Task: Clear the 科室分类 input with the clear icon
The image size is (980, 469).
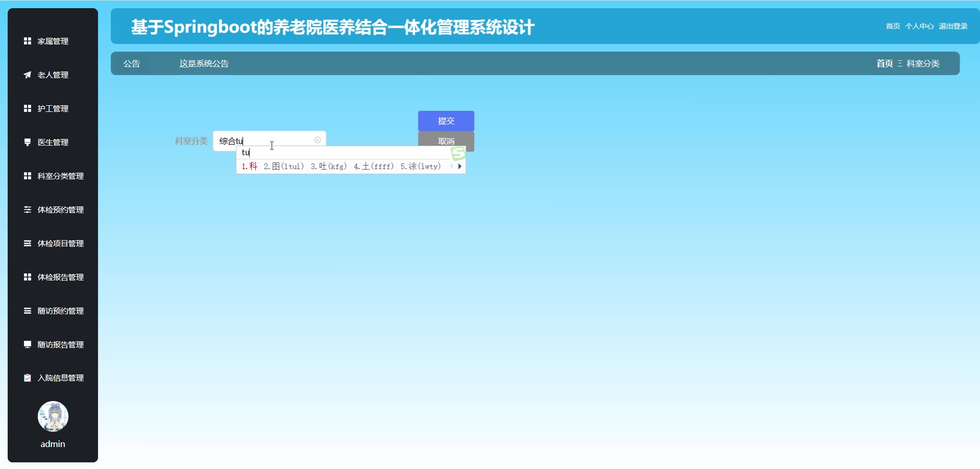Action: [317, 140]
